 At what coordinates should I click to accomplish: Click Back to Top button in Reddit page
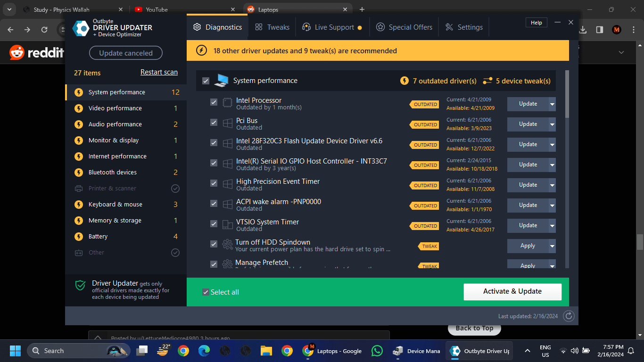point(474,328)
